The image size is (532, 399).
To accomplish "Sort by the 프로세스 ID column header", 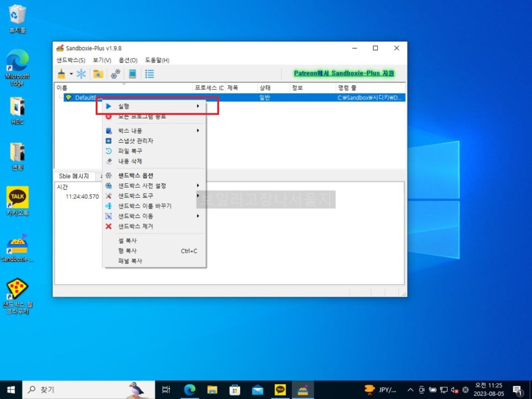I will tap(209, 88).
